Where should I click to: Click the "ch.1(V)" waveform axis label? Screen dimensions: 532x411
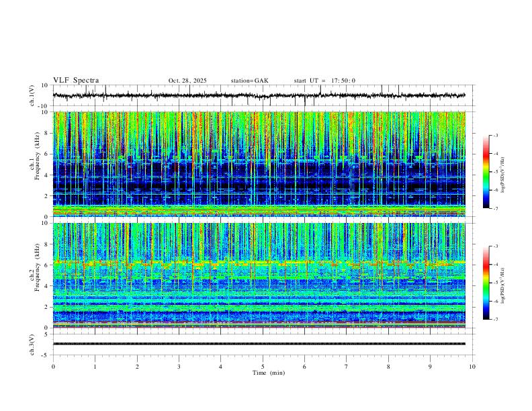(x=32, y=95)
